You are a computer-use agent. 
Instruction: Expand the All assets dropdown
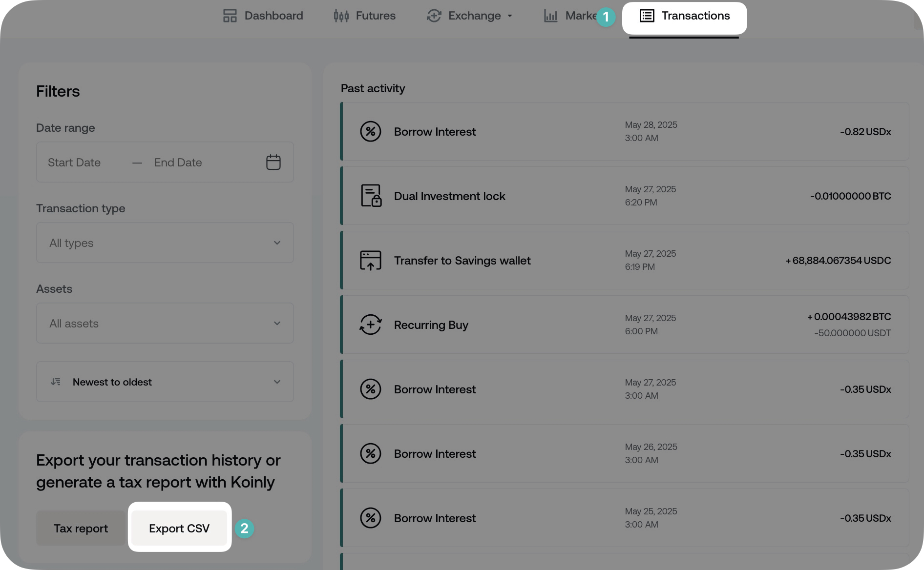[x=165, y=323]
